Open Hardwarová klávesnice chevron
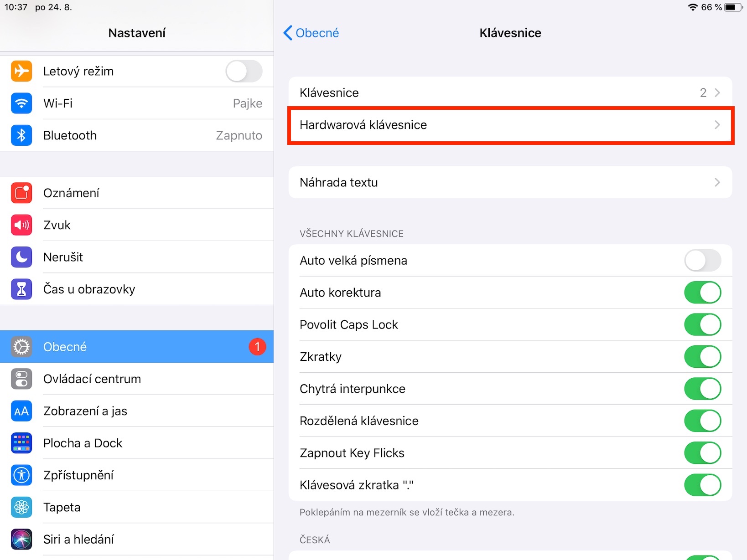The image size is (747, 560). pos(717,125)
